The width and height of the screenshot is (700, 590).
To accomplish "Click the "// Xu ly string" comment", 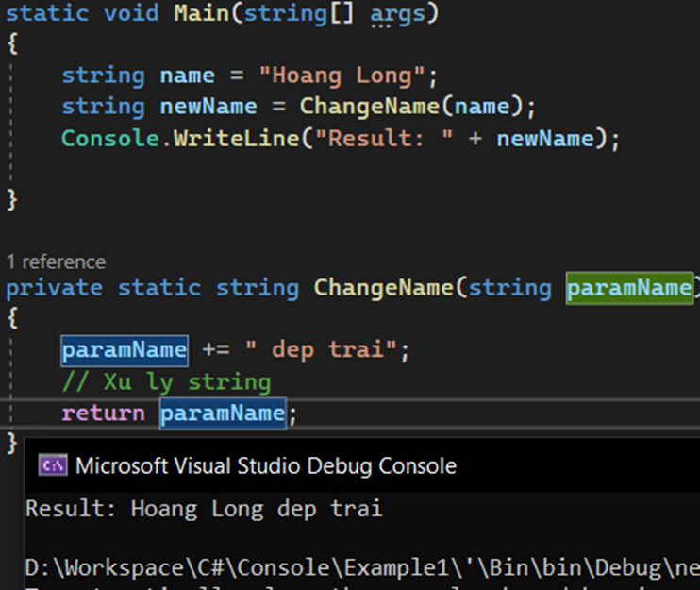I will (x=166, y=381).
